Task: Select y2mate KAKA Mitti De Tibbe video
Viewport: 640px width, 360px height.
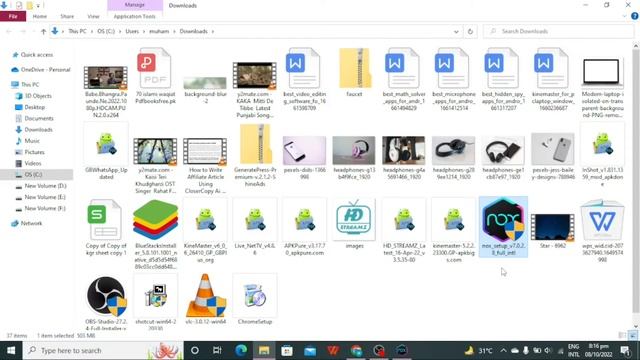Action: click(255, 90)
